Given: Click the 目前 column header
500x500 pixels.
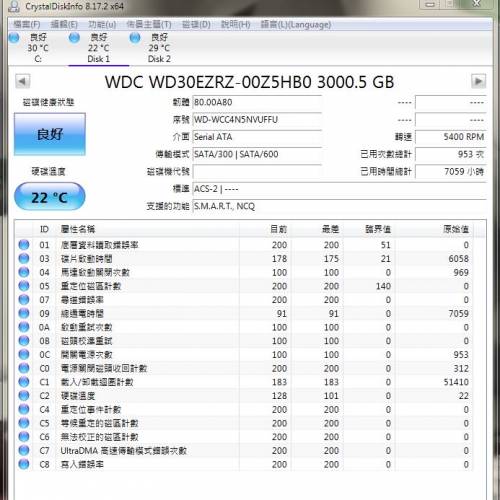Looking at the screenshot, I should (x=265, y=229).
